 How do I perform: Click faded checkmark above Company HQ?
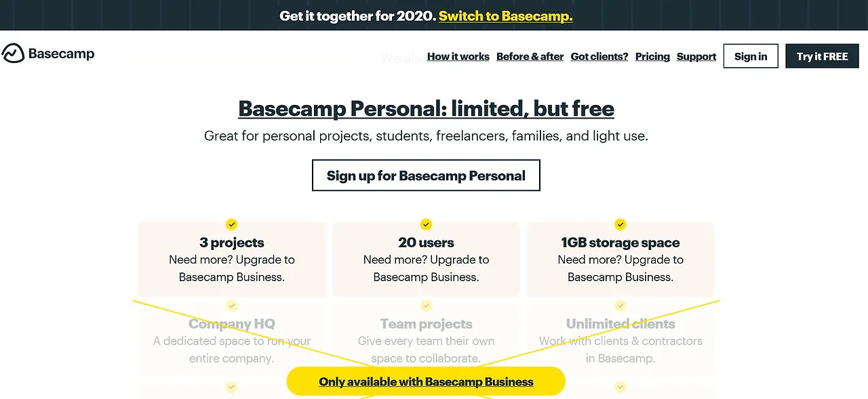pos(231,306)
